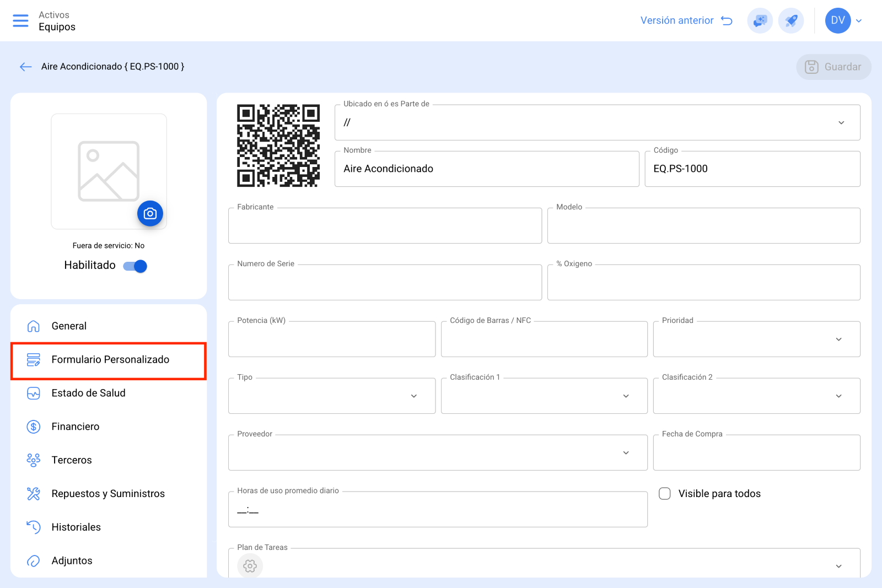Click the Código input field

click(x=752, y=169)
